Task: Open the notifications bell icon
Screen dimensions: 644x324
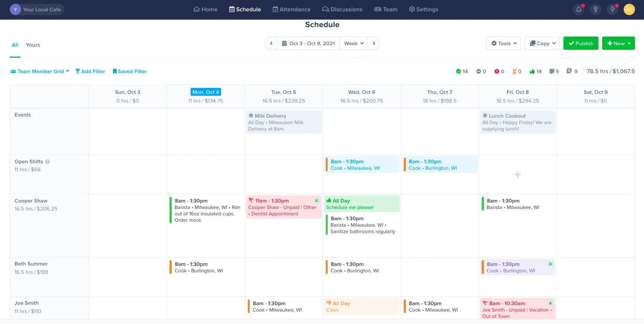Action: 578,9
